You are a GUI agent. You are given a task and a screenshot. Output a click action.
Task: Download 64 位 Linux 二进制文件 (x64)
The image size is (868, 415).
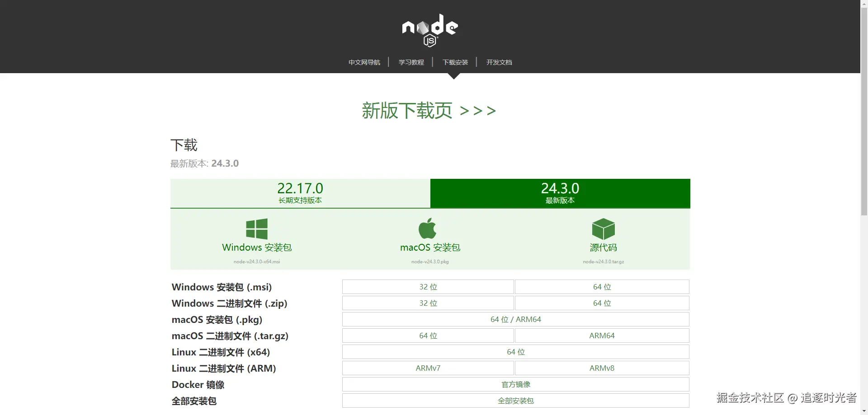coord(516,352)
